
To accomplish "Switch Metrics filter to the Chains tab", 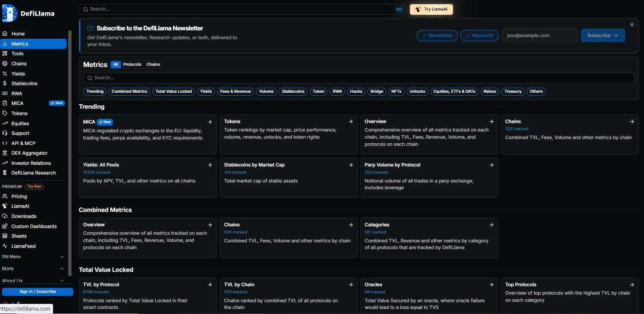I will [153, 64].
